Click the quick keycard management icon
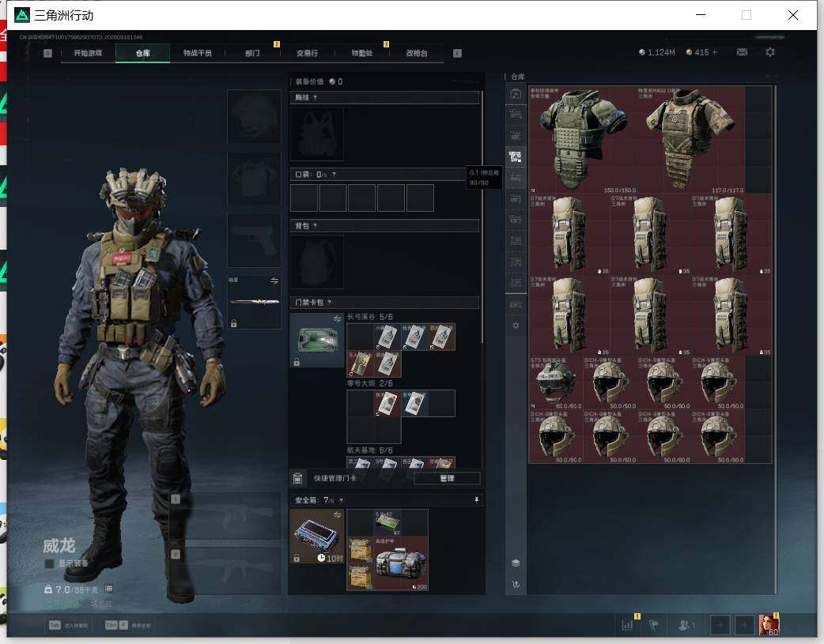Screen dimensions: 824x644 pyautogui.click(x=297, y=478)
